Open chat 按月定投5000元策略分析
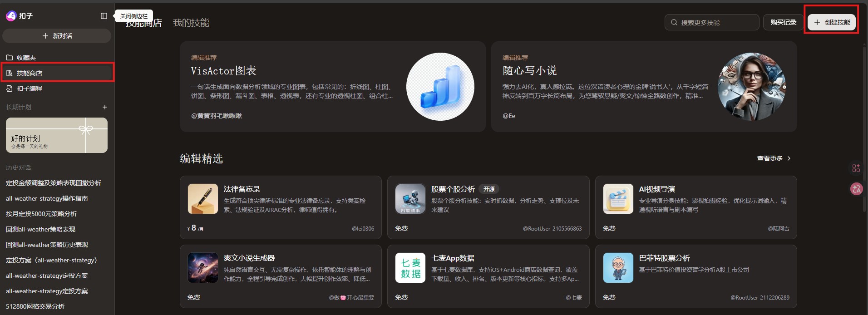 pyautogui.click(x=41, y=214)
